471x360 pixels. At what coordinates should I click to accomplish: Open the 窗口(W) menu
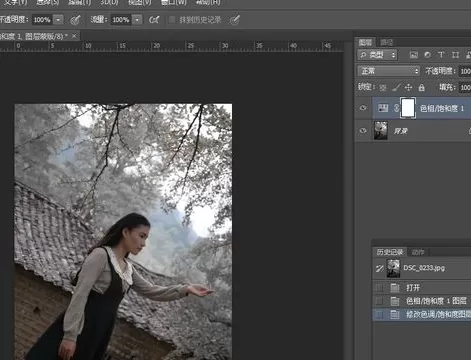(x=173, y=2)
